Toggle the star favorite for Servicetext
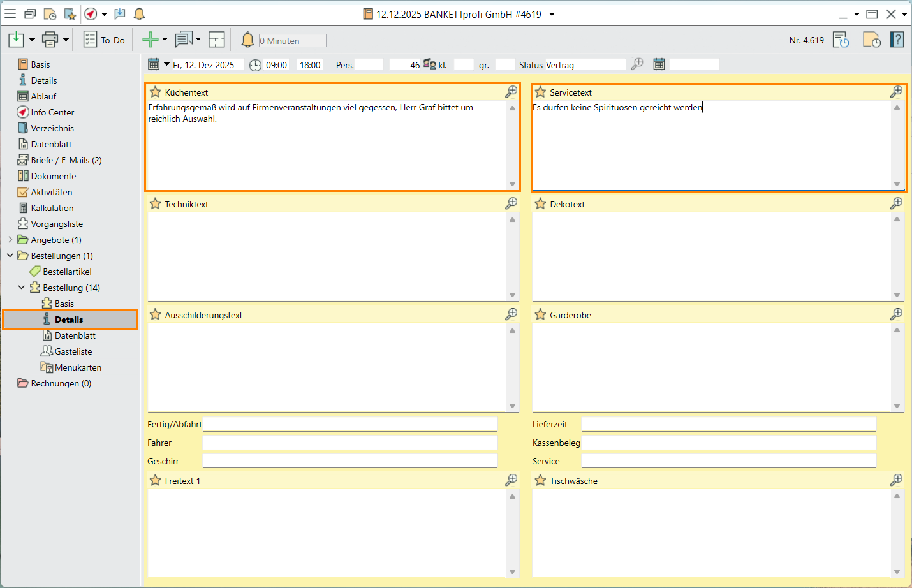The width and height of the screenshot is (912, 588). pyautogui.click(x=540, y=92)
